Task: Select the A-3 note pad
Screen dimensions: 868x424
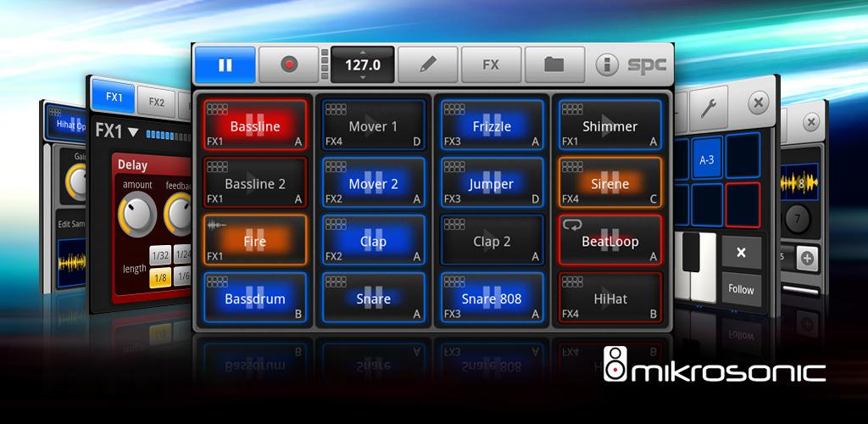Action: tap(707, 159)
